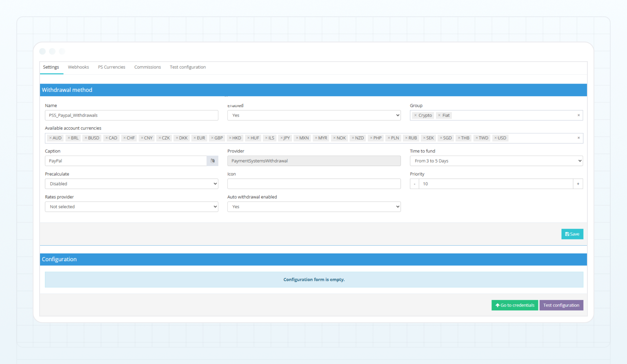This screenshot has height=364, width=627.
Task: Remove the TWD currency tag
Action: coord(476,138)
